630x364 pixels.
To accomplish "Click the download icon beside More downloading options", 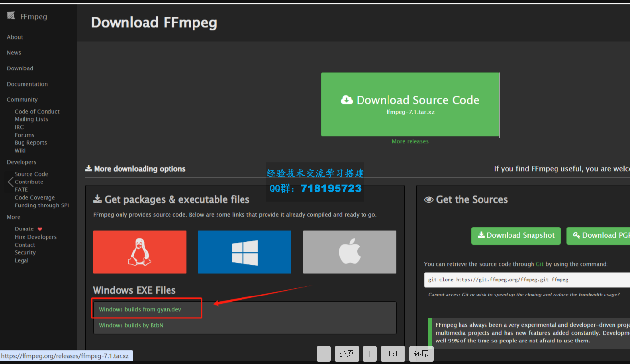I will click(x=89, y=169).
